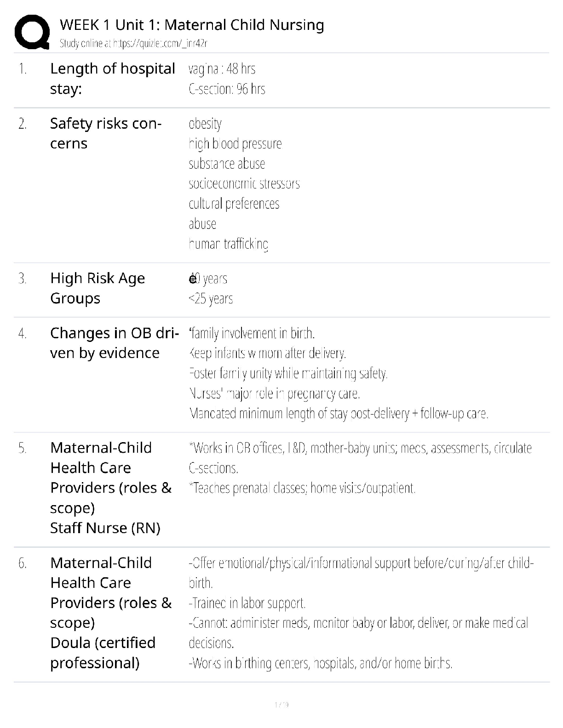Click the 'human trafficking' line
Screen dimensions: 563x728
point(228,244)
